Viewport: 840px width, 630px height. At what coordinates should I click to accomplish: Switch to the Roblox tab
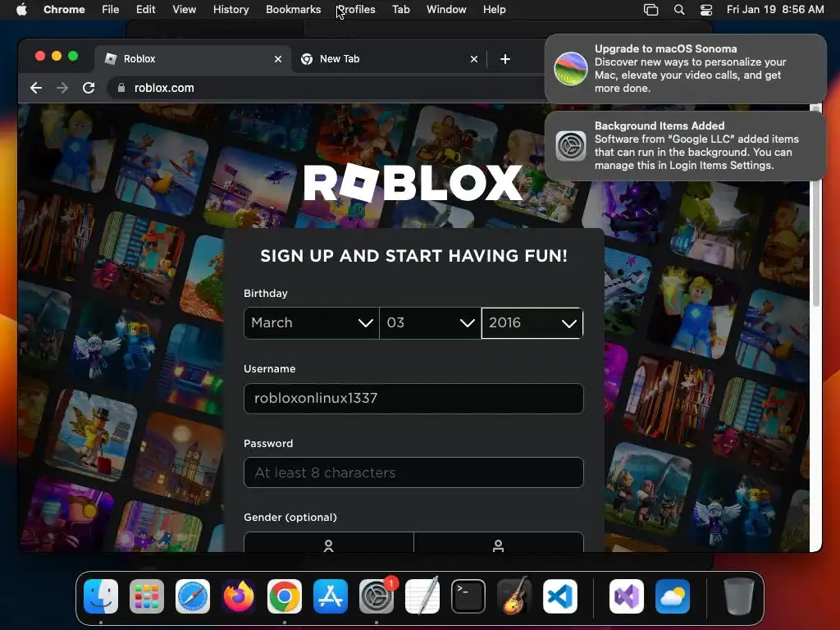point(193,59)
